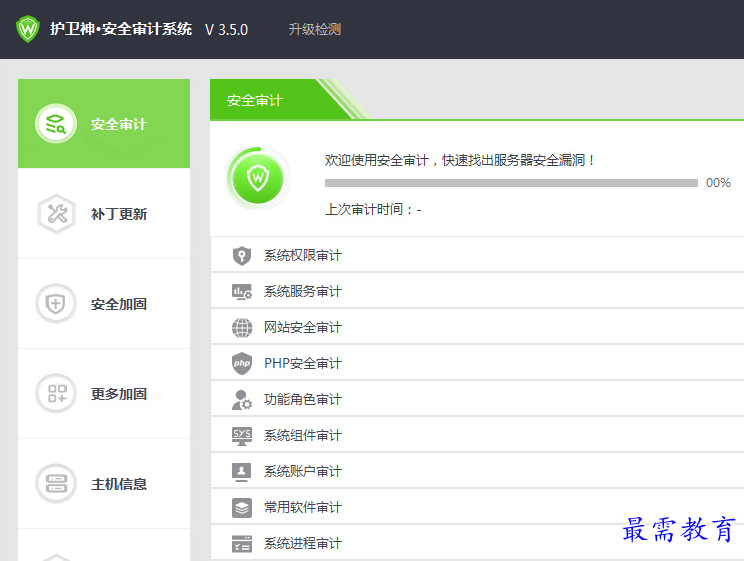Click the 系统权限审计 shield key icon
744x561 pixels.
242,255
